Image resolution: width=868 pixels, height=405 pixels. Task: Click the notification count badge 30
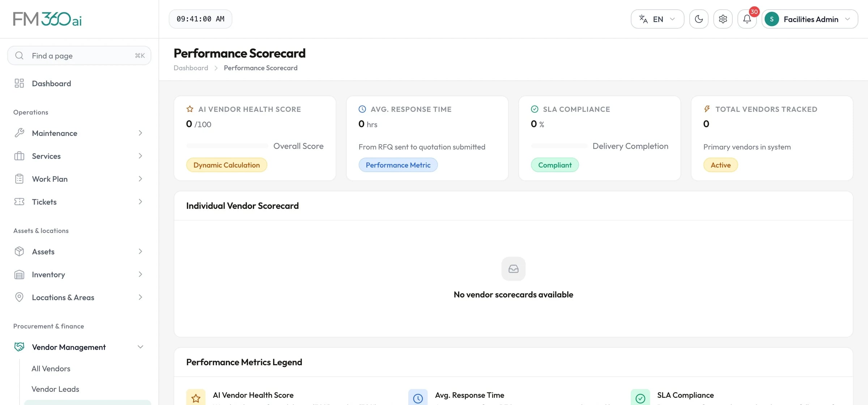pos(754,12)
